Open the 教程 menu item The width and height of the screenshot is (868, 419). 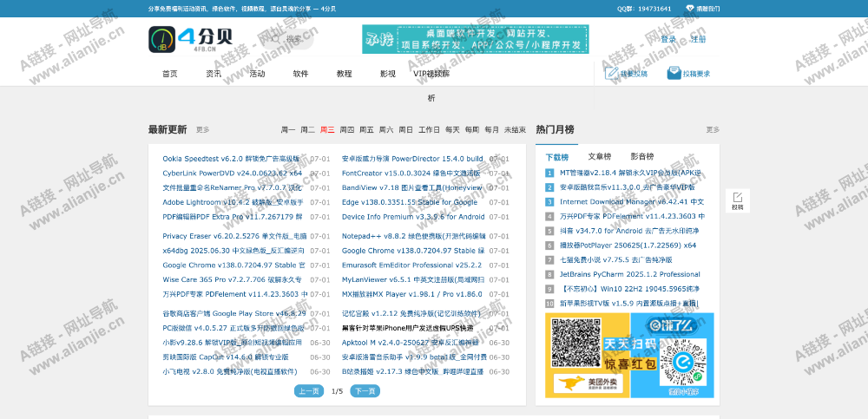345,74
